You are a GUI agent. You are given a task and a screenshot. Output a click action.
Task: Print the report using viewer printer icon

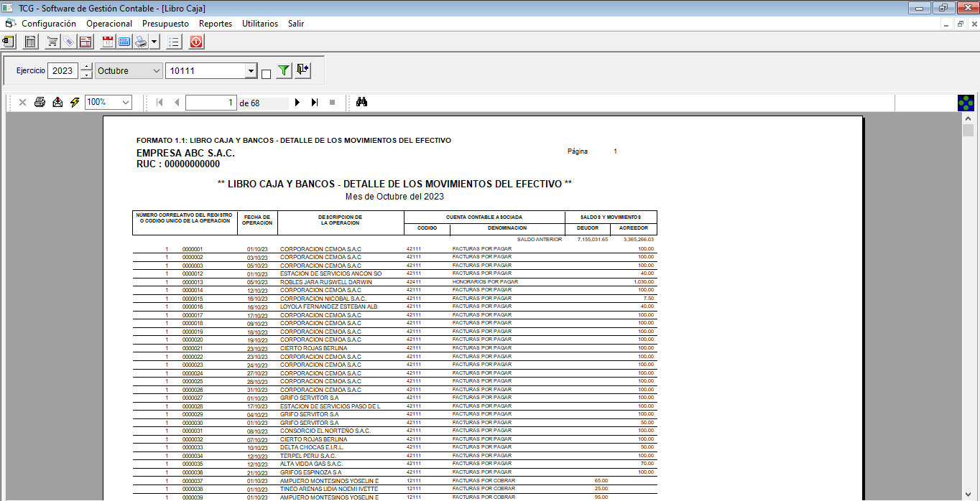(40, 103)
